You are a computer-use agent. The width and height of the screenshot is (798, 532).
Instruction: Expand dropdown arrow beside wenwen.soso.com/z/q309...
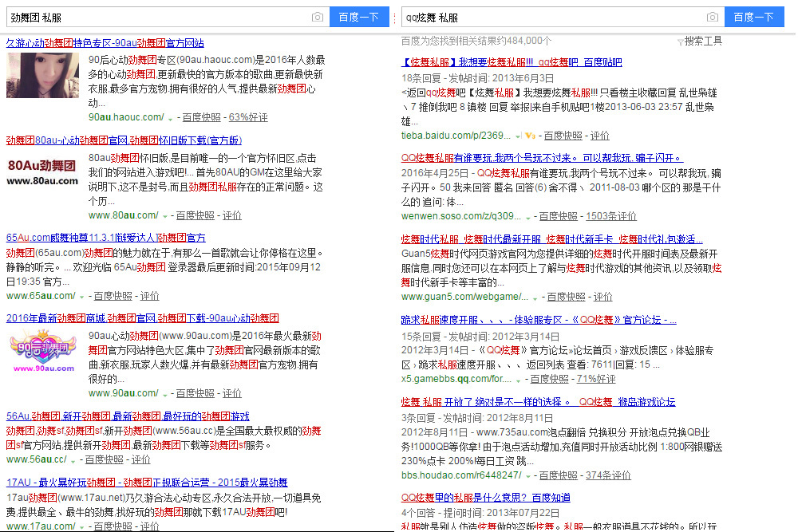[x=528, y=218]
